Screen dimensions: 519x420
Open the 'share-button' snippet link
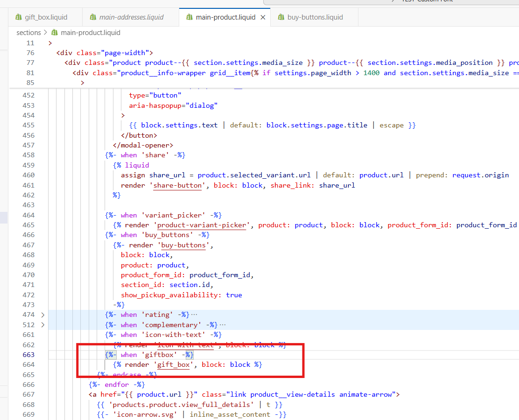[178, 185]
